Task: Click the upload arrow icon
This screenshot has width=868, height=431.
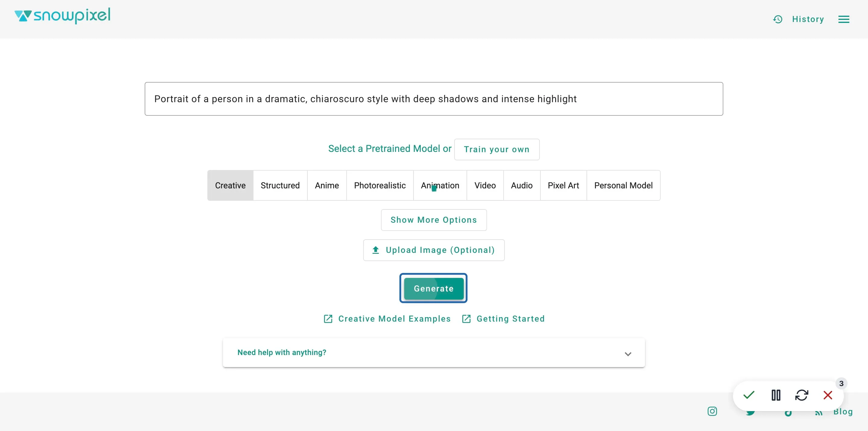Action: tap(375, 250)
